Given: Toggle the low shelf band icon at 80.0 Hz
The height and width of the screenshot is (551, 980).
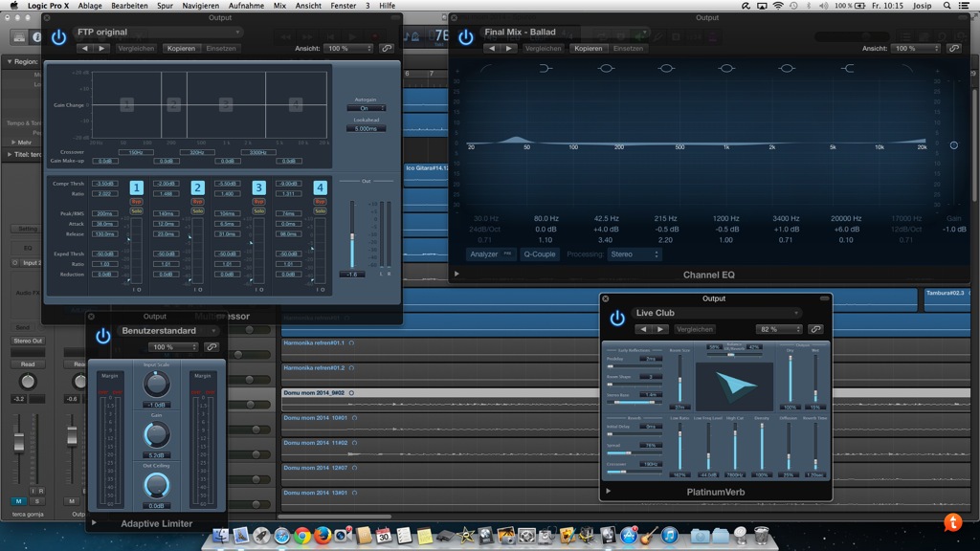Looking at the screenshot, I should [546, 68].
